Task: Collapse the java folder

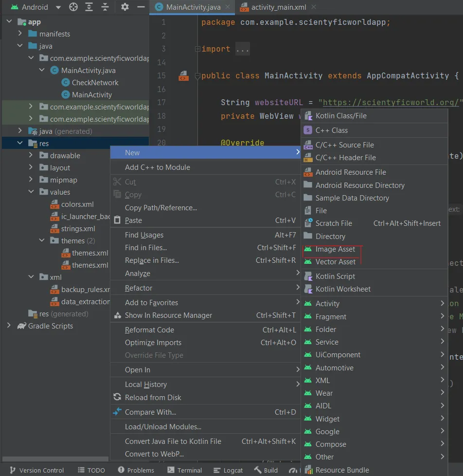Action: (20, 46)
